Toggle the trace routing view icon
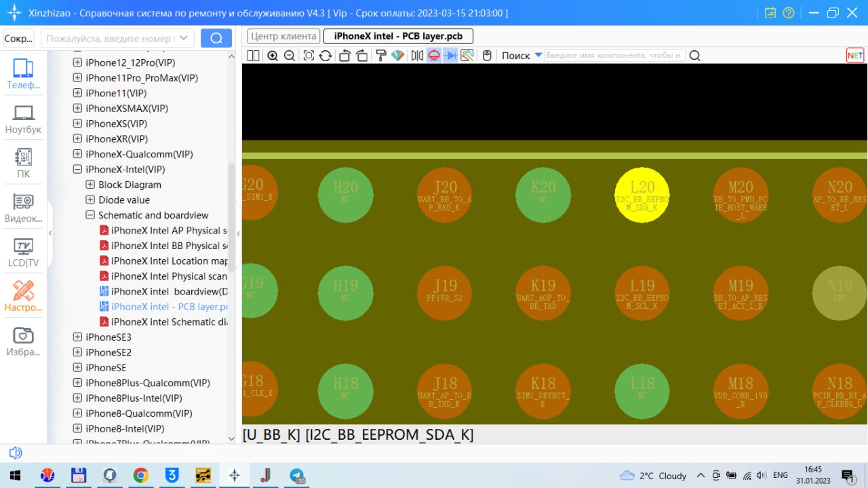 467,56
